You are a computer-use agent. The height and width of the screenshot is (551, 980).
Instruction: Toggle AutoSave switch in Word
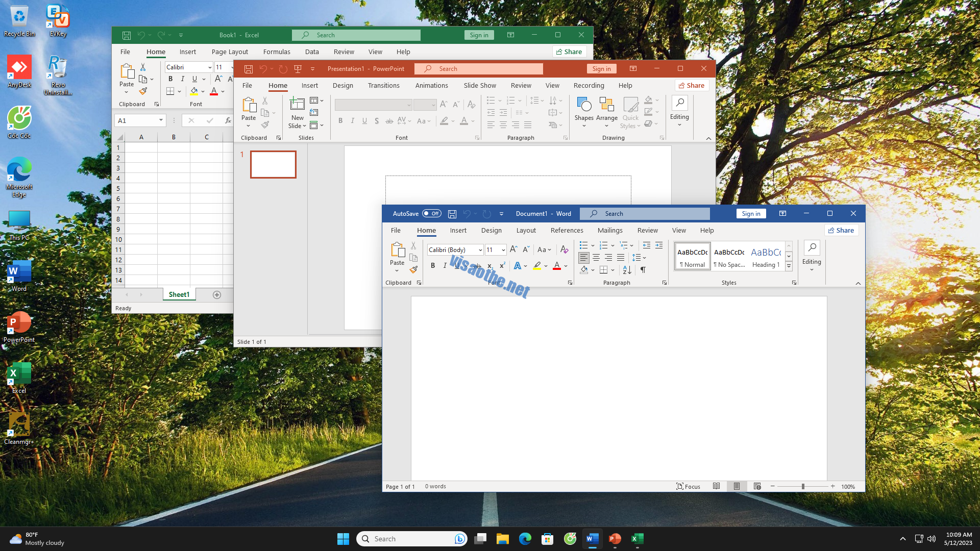coord(432,214)
